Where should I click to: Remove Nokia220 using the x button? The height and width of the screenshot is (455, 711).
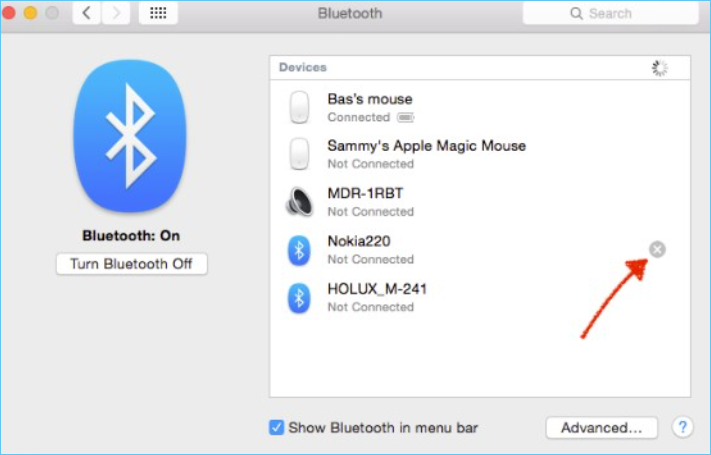click(x=657, y=249)
